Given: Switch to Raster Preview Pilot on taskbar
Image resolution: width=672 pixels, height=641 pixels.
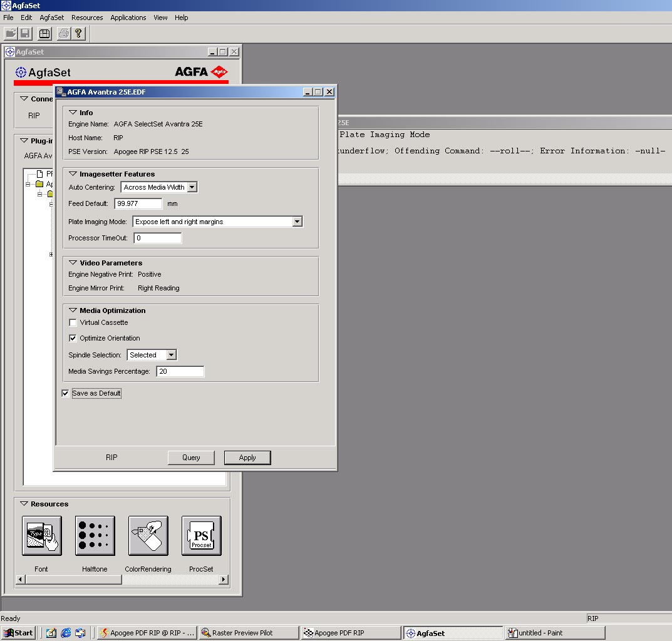Looking at the screenshot, I should click(249, 633).
